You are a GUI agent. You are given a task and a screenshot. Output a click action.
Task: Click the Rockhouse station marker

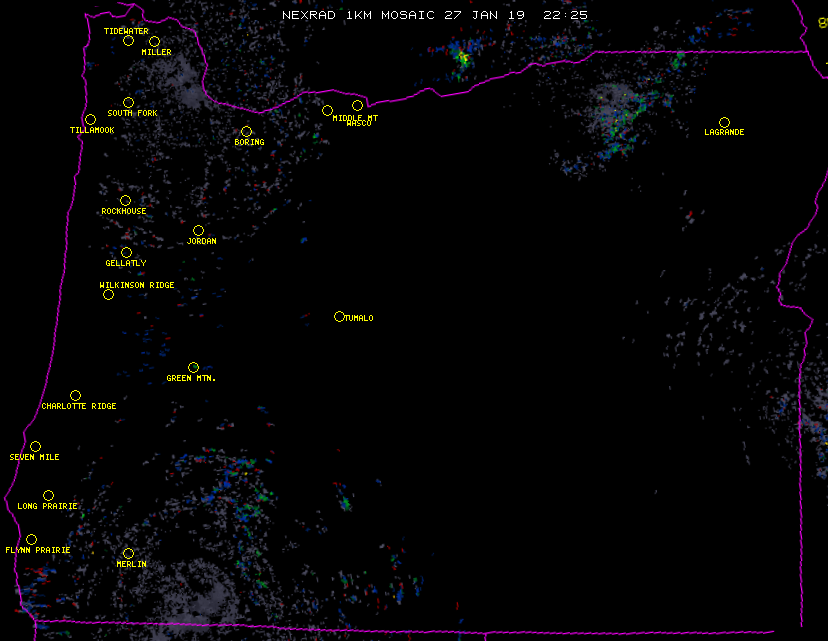125,200
